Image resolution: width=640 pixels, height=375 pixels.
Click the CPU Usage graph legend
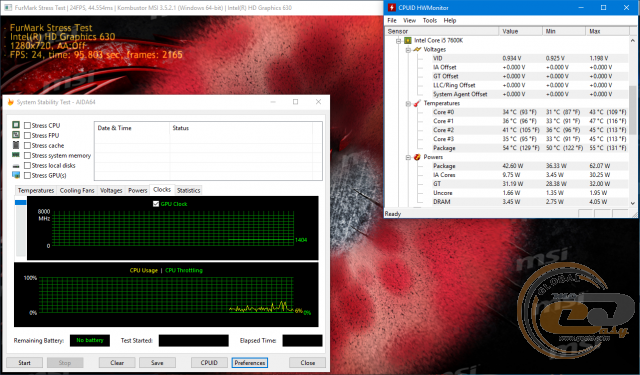pyautogui.click(x=144, y=270)
